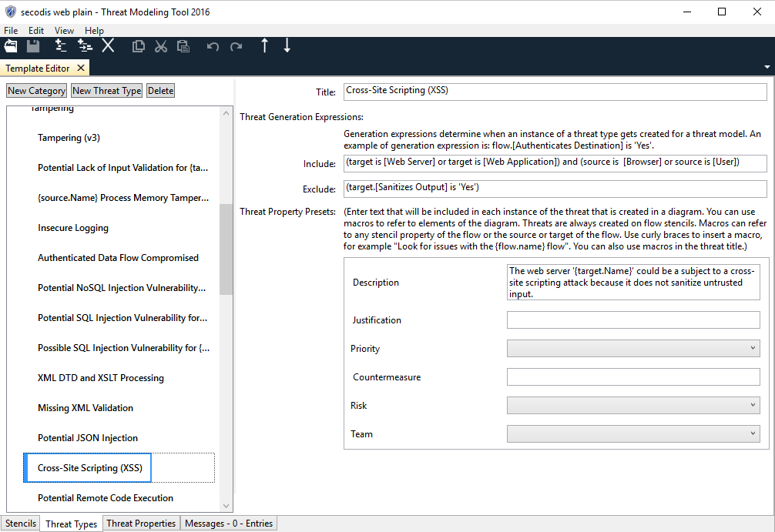
Task: Click the Delete X icon in toolbar
Action: [x=108, y=46]
